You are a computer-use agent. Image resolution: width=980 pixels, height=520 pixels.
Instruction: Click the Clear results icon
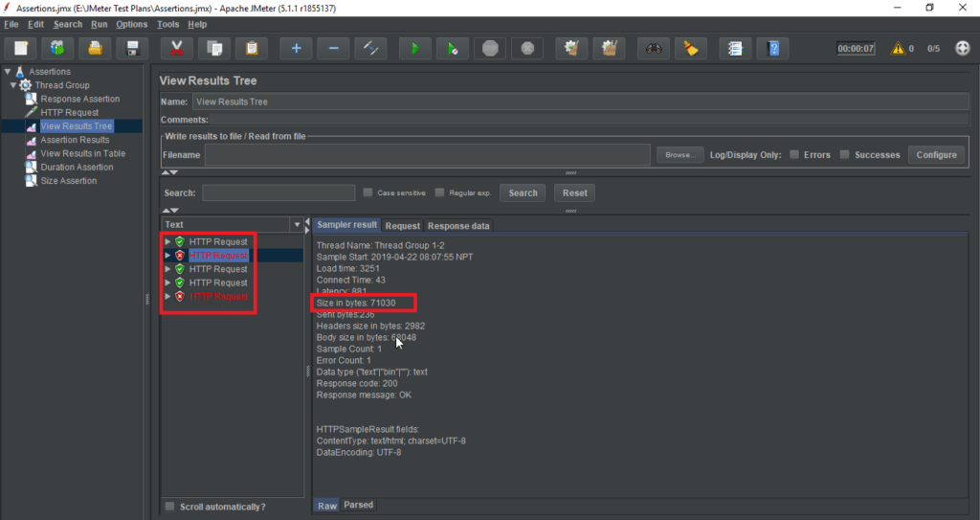point(571,48)
